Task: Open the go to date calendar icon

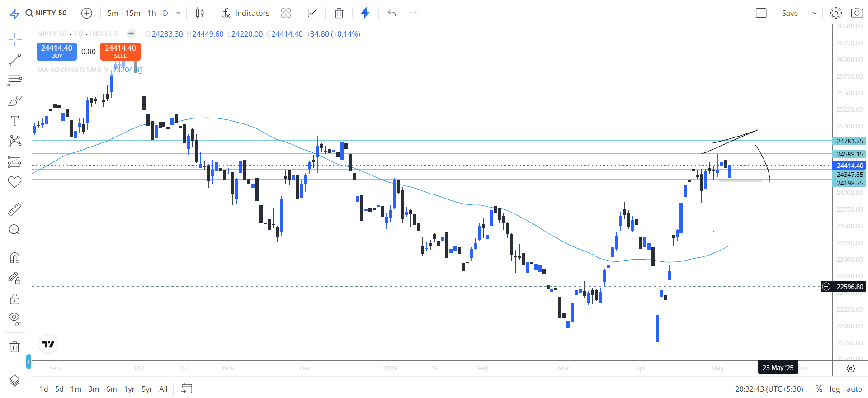Action: click(x=187, y=389)
